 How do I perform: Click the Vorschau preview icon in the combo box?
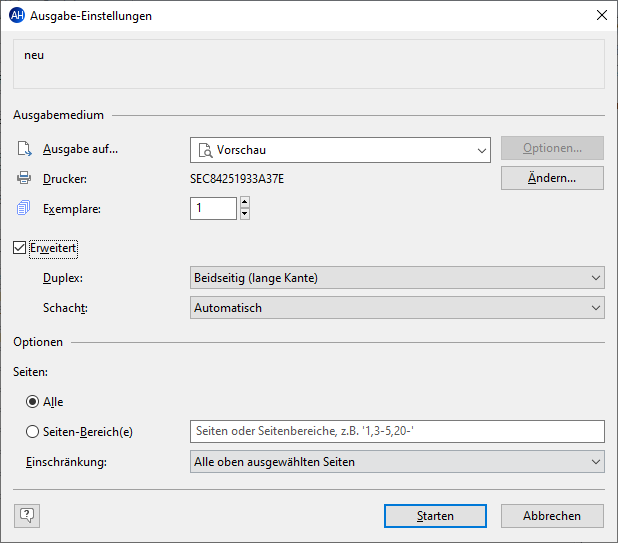[205, 150]
